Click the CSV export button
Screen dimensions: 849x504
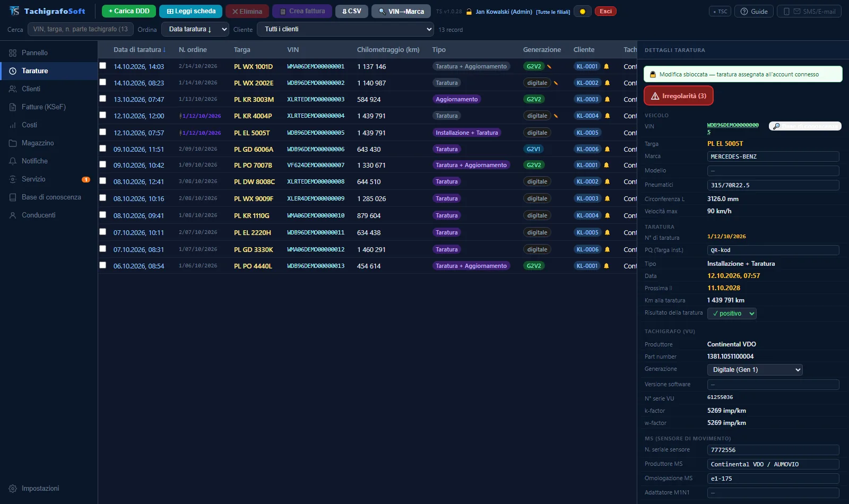pyautogui.click(x=352, y=11)
